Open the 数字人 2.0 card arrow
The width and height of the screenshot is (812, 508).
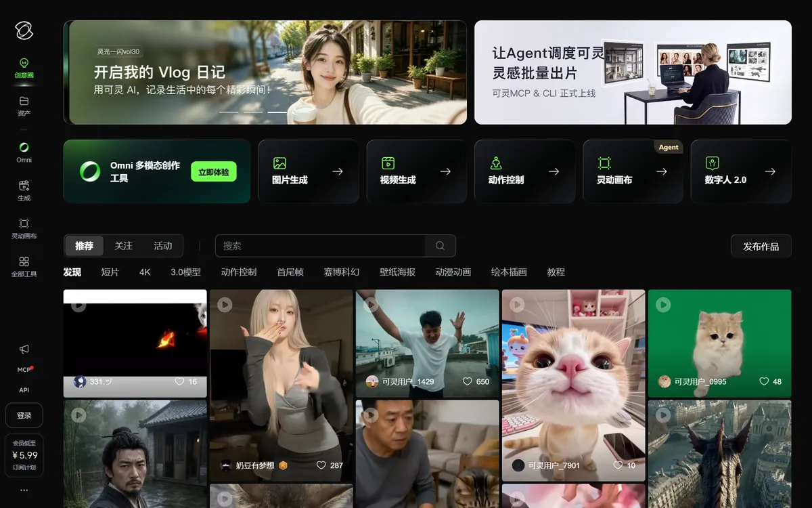tap(770, 171)
